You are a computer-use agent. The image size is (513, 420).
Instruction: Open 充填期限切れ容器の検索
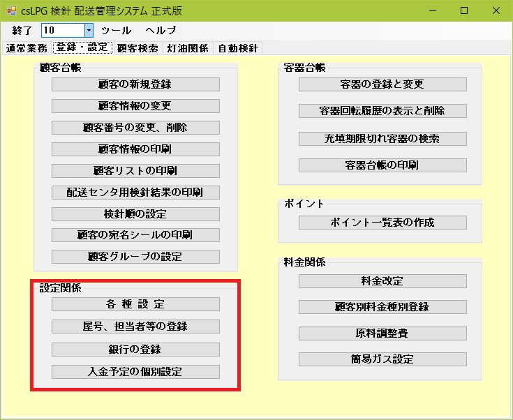pos(382,139)
